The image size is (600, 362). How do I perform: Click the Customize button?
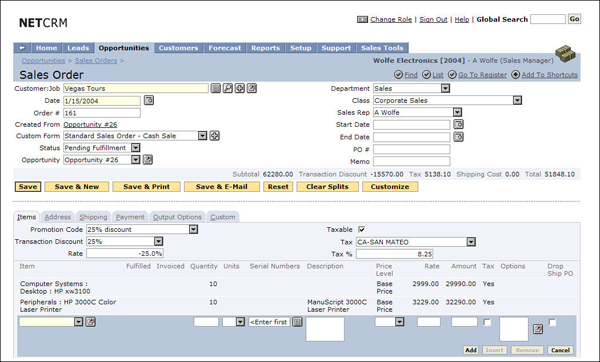390,187
